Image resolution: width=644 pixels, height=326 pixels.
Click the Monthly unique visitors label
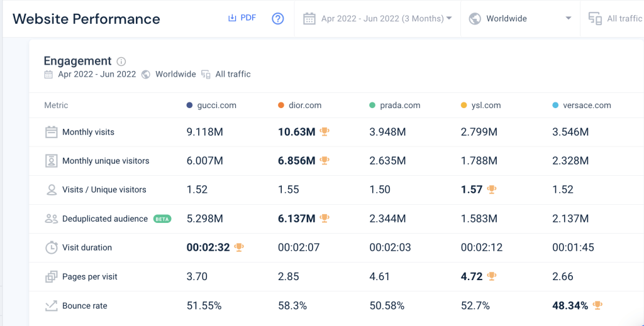(x=106, y=161)
